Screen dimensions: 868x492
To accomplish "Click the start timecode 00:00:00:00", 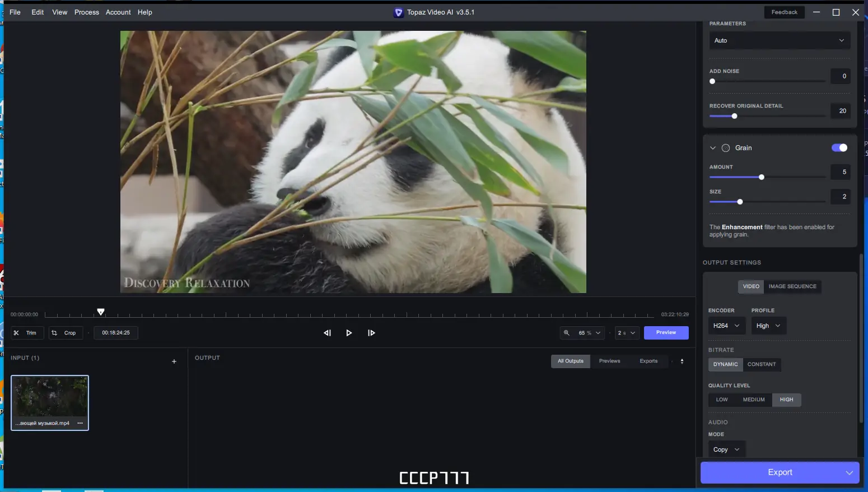I will pyautogui.click(x=24, y=314).
